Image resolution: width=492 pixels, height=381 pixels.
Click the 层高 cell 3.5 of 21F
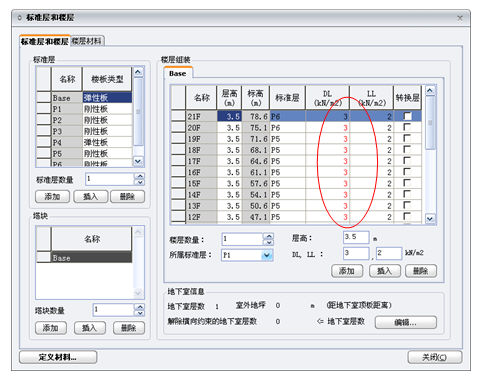point(229,116)
